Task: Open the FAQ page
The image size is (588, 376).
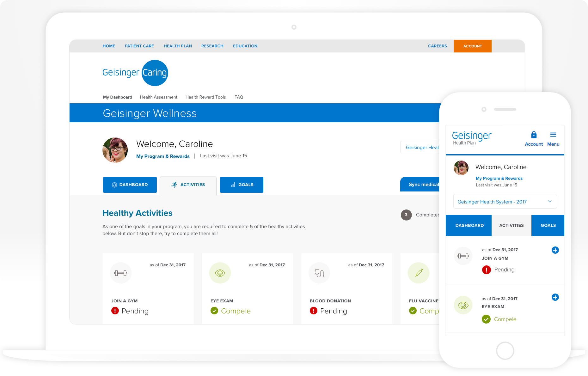Action: point(239,97)
